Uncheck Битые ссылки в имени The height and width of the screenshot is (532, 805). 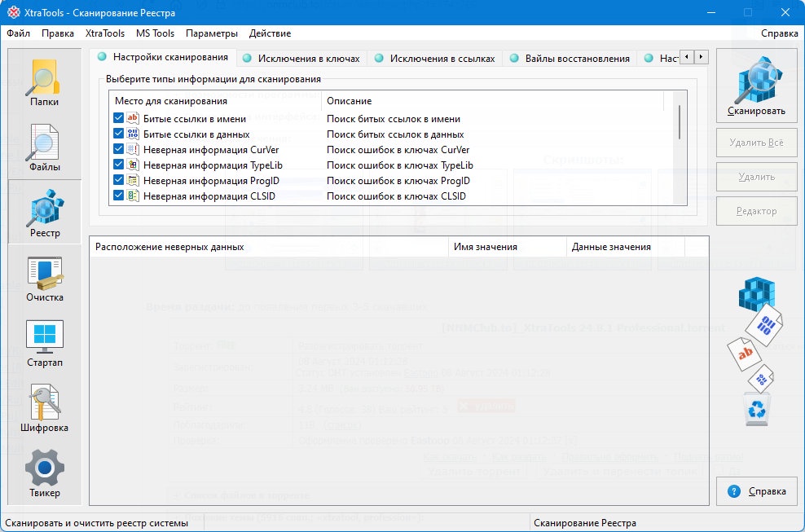[119, 118]
